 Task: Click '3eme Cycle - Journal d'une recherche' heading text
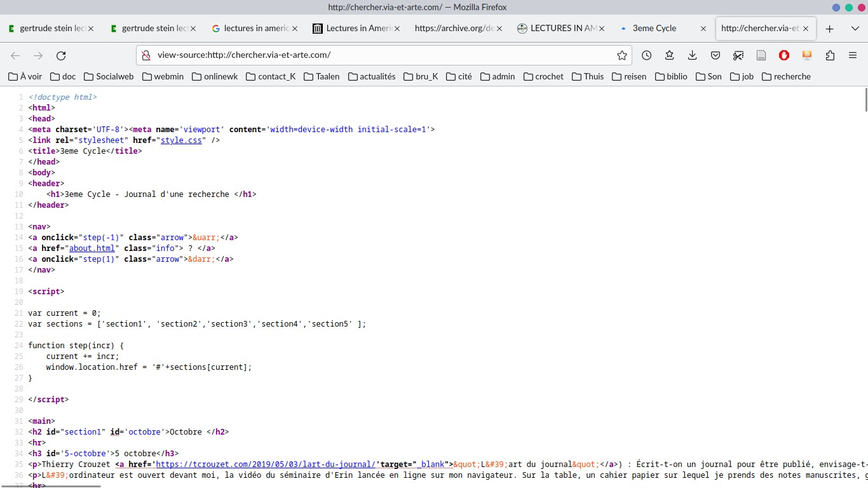[147, 194]
